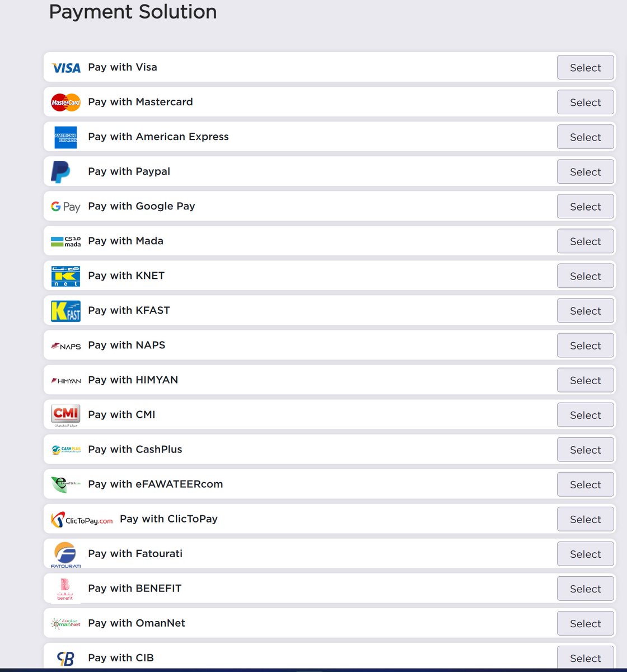
Task: Click the 'Pay with Mada' label
Action: pos(126,241)
